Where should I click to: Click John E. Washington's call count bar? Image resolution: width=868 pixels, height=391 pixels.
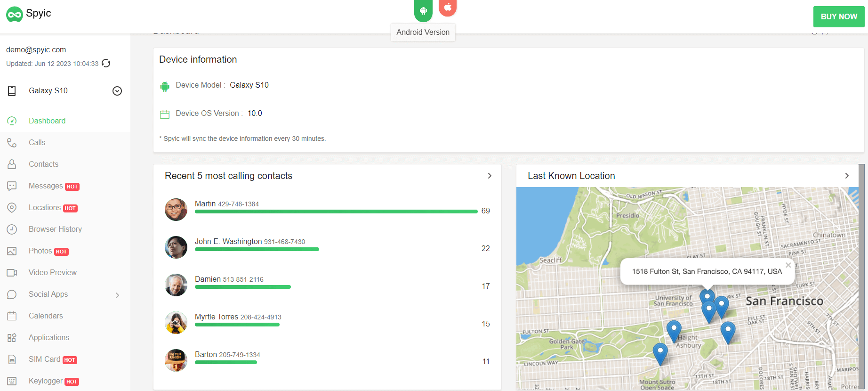pos(257,249)
